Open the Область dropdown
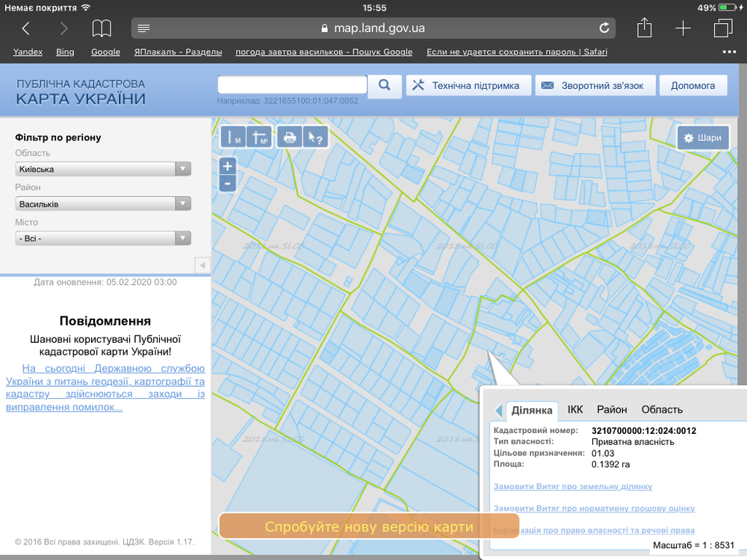747x560 pixels. click(103, 169)
